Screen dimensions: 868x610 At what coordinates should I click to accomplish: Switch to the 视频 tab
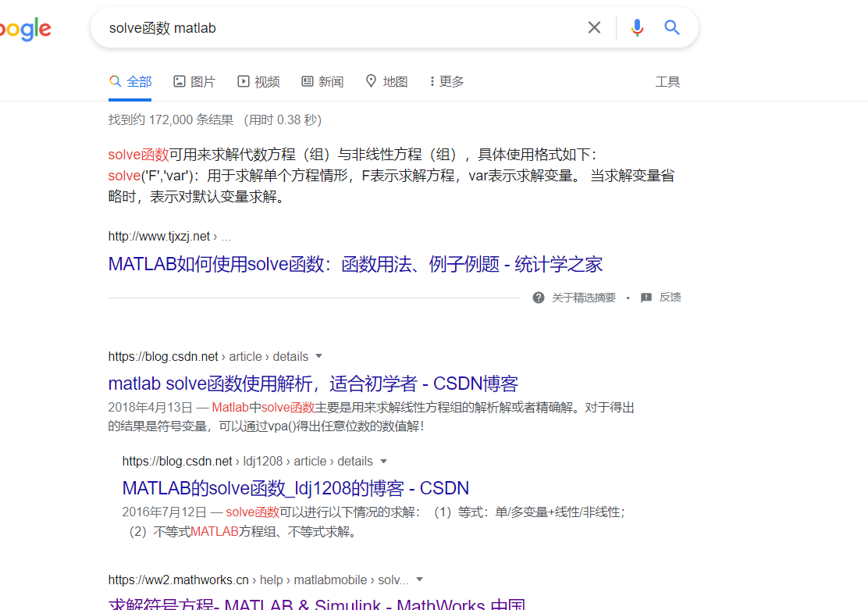coord(258,81)
